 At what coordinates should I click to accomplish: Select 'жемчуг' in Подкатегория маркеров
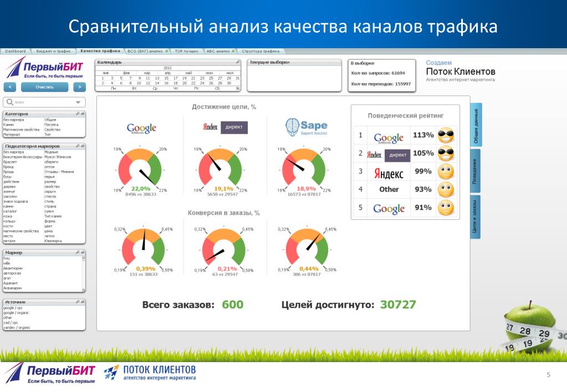(9, 192)
